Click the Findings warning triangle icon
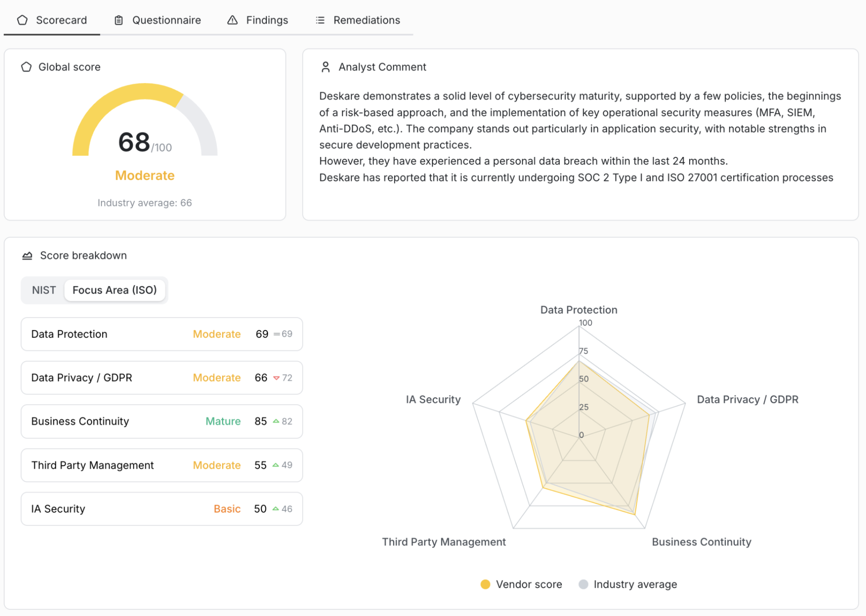Image resolution: width=866 pixels, height=616 pixels. tap(232, 20)
